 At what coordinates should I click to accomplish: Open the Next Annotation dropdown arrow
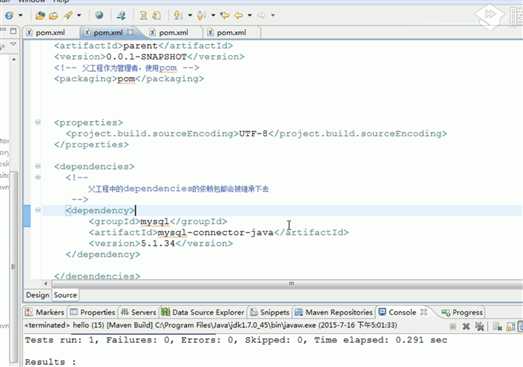tap(190, 15)
